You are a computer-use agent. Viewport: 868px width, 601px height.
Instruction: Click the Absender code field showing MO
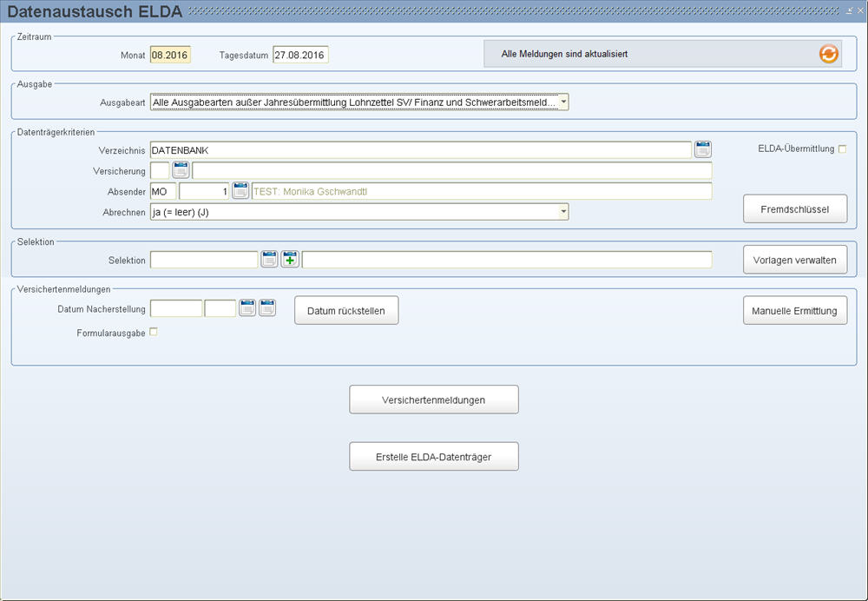tap(163, 191)
